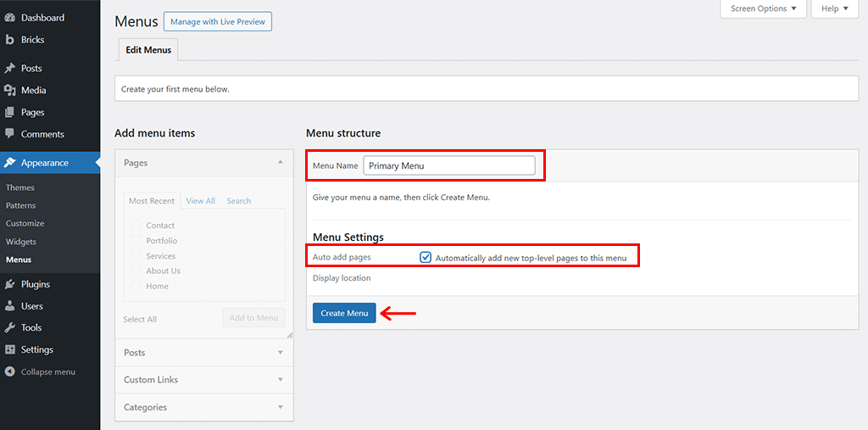The height and width of the screenshot is (430, 868).
Task: Click the Pages stacked-sheets icon
Action: (x=9, y=113)
